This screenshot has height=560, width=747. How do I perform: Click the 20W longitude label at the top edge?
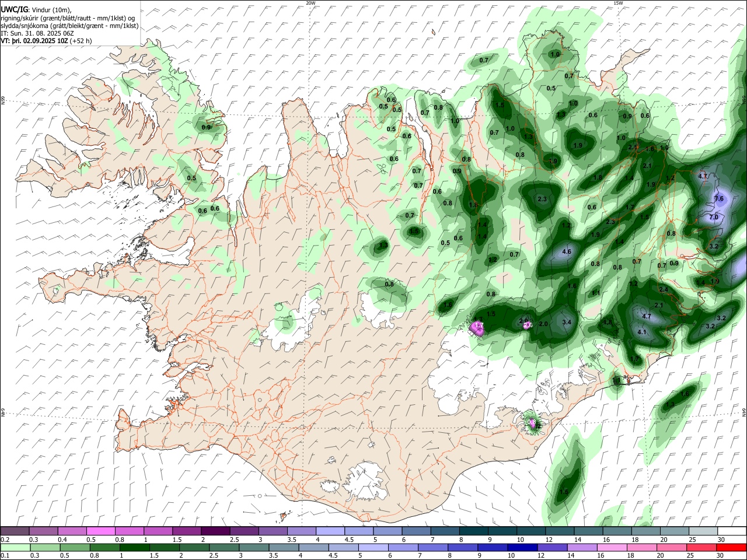[310, 3]
